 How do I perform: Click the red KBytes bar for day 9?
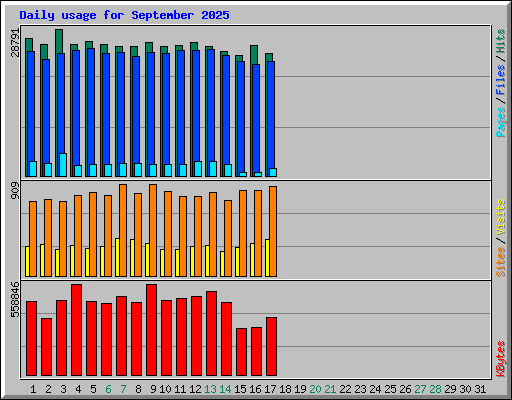(151, 330)
